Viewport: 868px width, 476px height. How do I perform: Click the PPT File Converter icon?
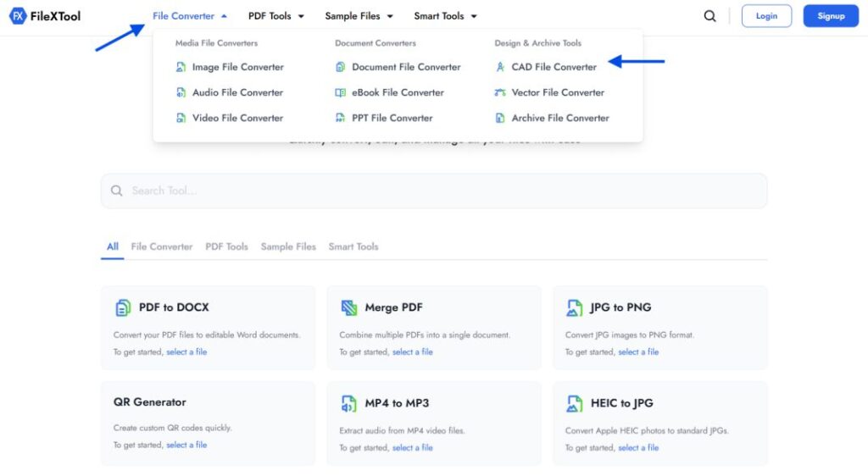click(x=340, y=118)
